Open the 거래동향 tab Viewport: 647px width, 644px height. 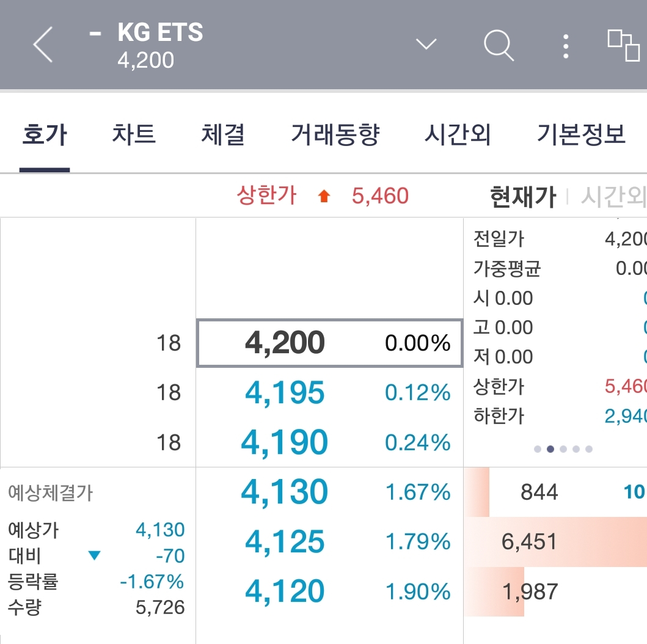click(x=335, y=134)
